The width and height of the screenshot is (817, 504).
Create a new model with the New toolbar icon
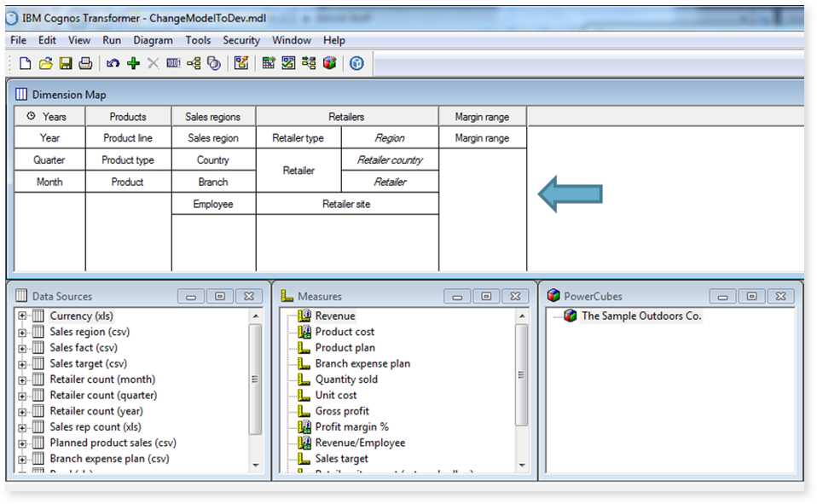pyautogui.click(x=25, y=64)
